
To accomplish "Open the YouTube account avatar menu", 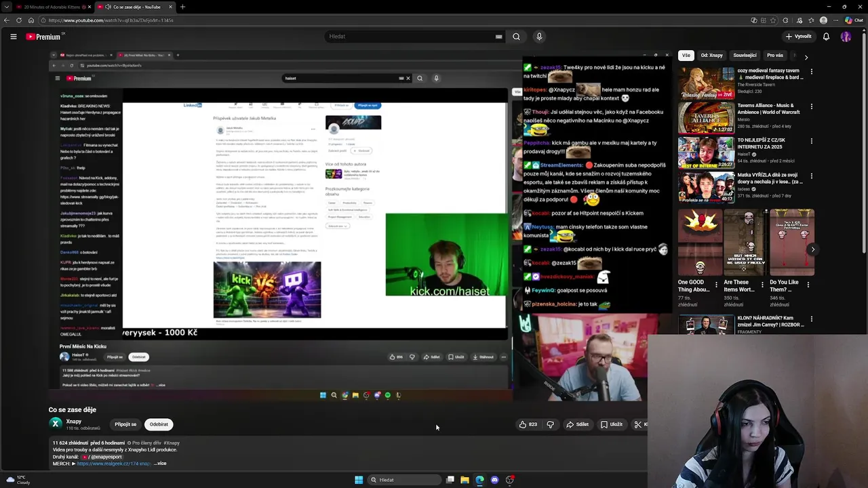I will tap(846, 37).
